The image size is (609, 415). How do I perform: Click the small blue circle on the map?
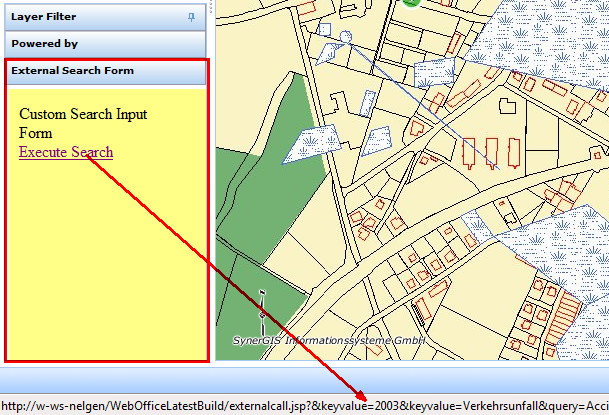pyautogui.click(x=346, y=38)
